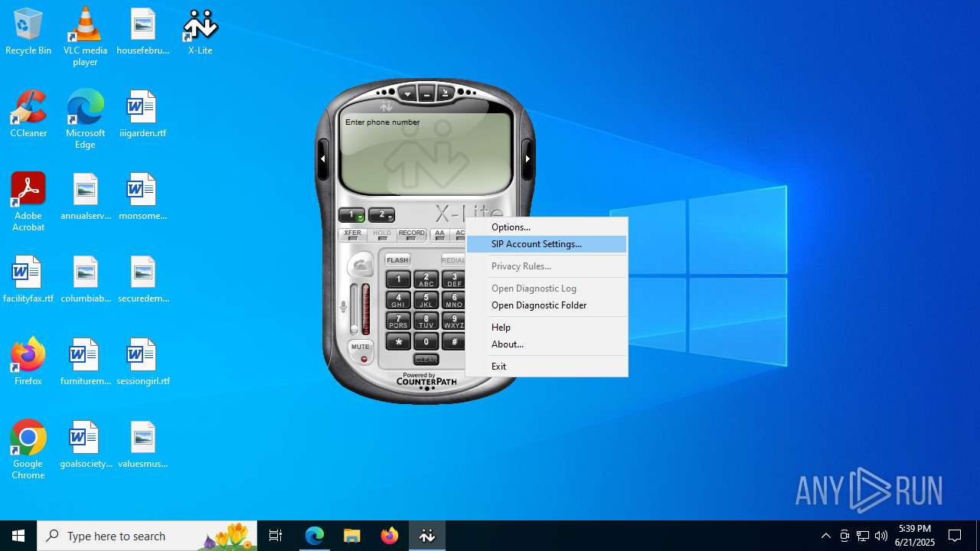Open the volume control in system tray

coord(881,536)
